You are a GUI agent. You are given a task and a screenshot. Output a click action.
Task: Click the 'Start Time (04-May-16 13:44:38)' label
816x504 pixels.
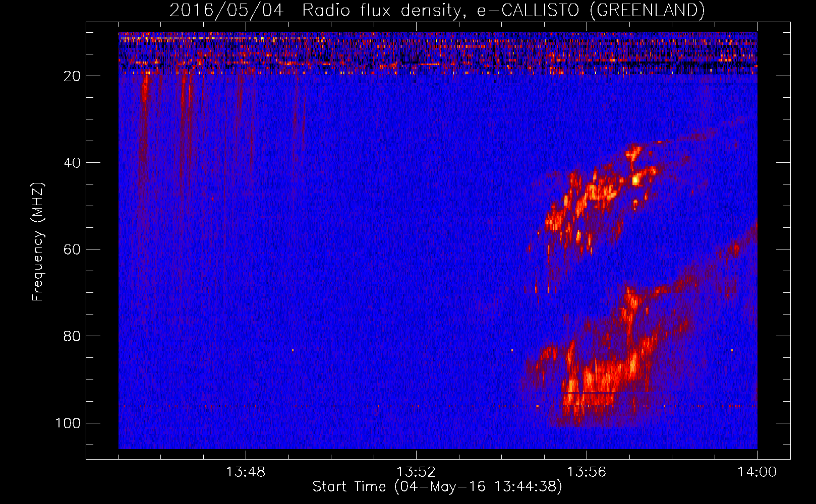click(437, 487)
